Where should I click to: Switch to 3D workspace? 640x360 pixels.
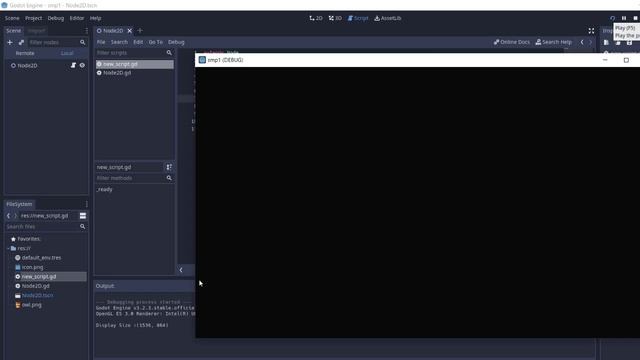point(335,18)
